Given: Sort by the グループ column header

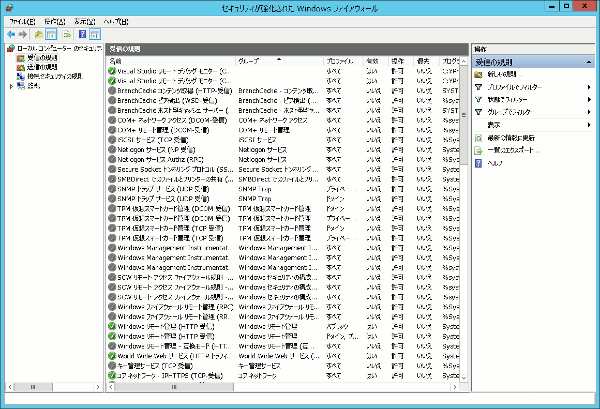Looking at the screenshot, I should click(x=279, y=61).
